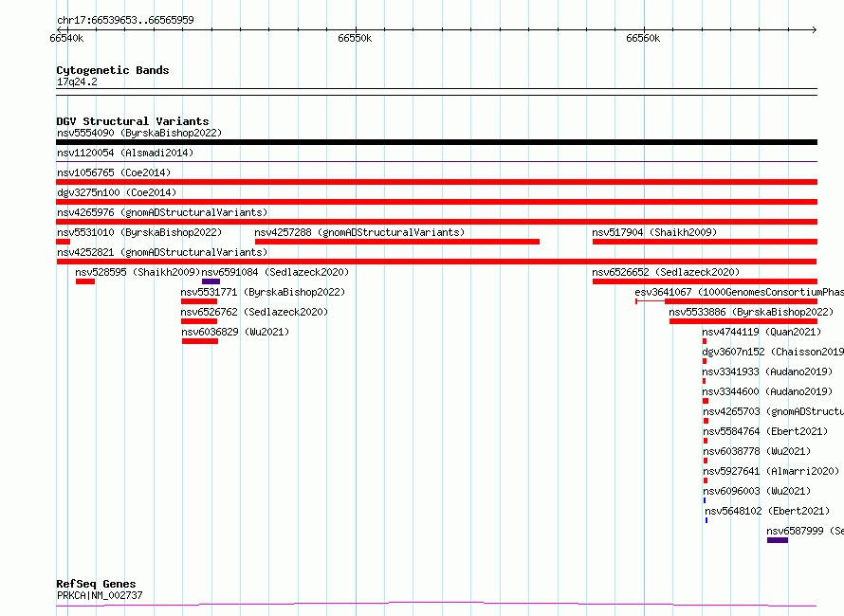
Task: Click the 66560k ruler position
Action: pos(643,38)
